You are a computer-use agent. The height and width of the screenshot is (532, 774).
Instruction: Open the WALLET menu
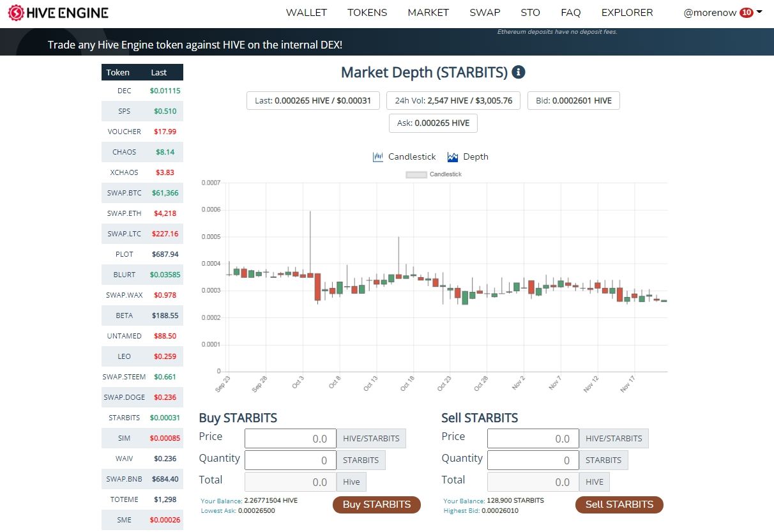pos(307,13)
